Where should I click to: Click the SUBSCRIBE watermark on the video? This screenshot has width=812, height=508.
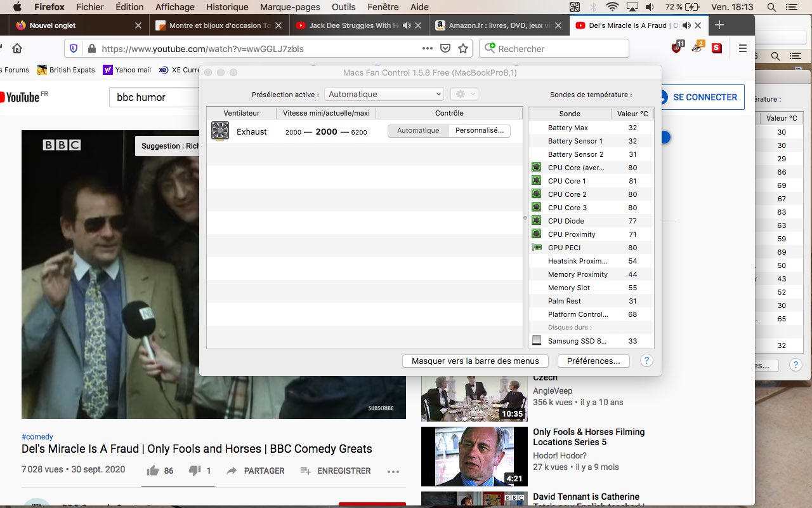click(x=381, y=408)
